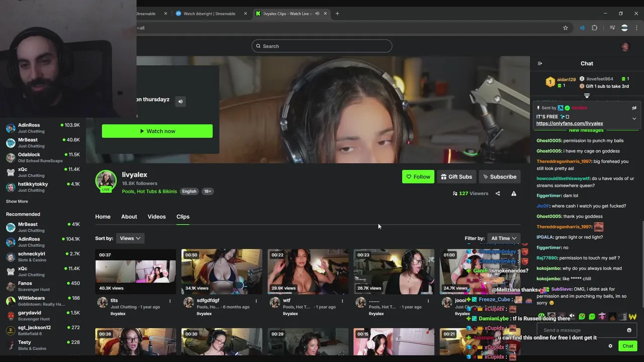Open options for the 'wtf' clip
644x362 pixels.
click(x=342, y=301)
